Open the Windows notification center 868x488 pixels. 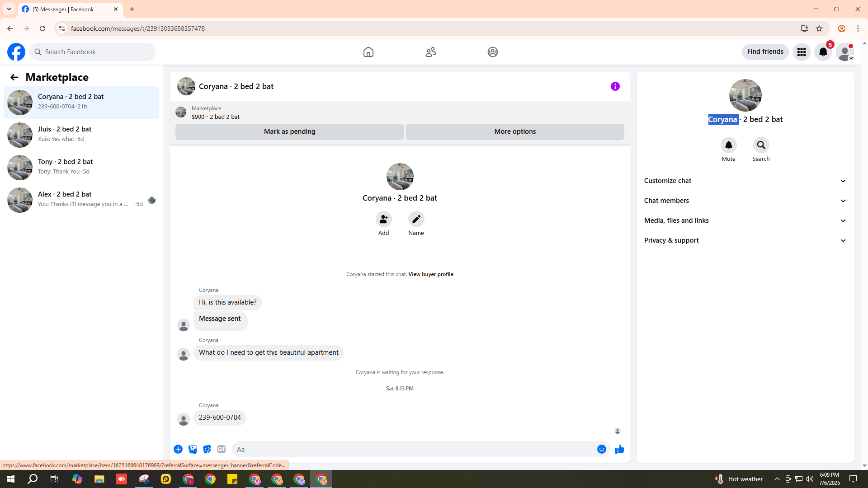(853, 479)
